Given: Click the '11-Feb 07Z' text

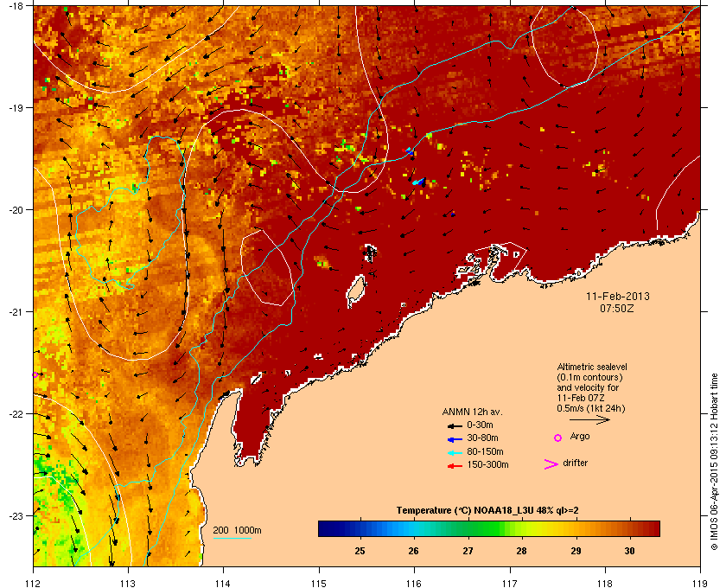Looking at the screenshot, I should (x=581, y=398).
